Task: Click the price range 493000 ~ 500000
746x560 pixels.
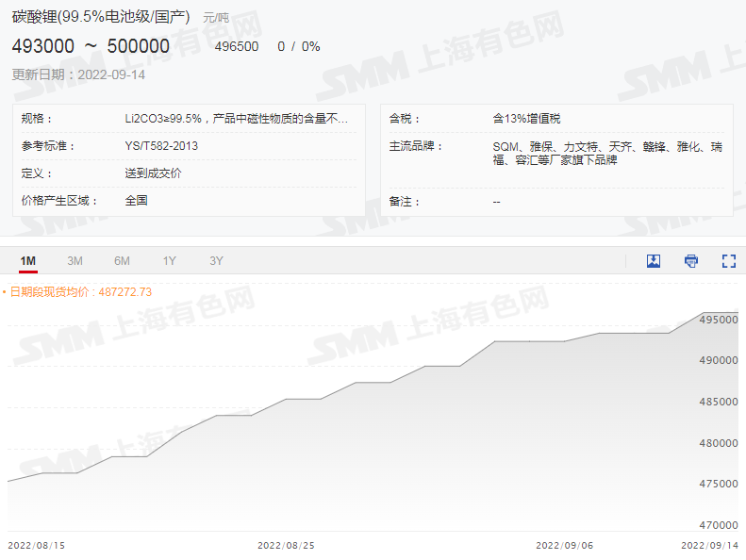Action: (91, 46)
